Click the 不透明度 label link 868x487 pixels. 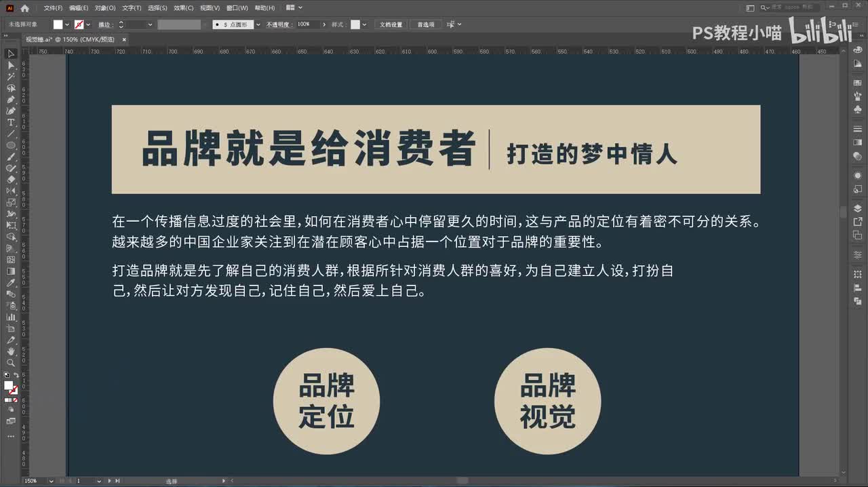point(278,24)
